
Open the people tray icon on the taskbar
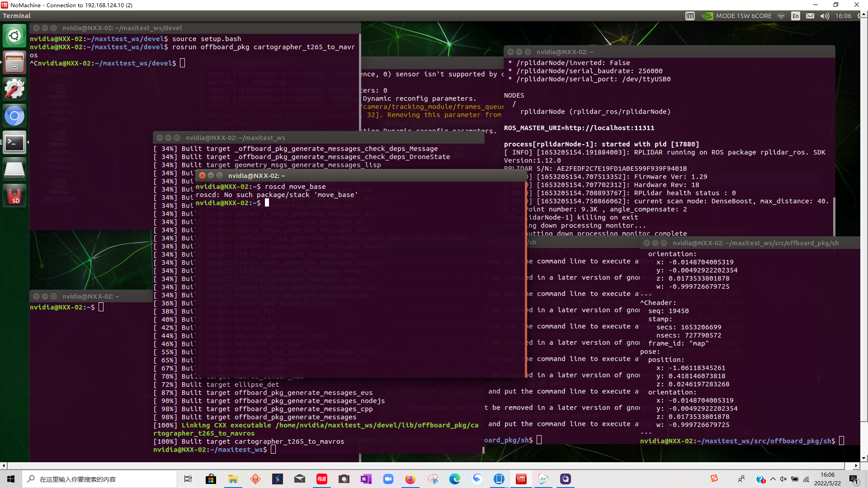point(741,479)
